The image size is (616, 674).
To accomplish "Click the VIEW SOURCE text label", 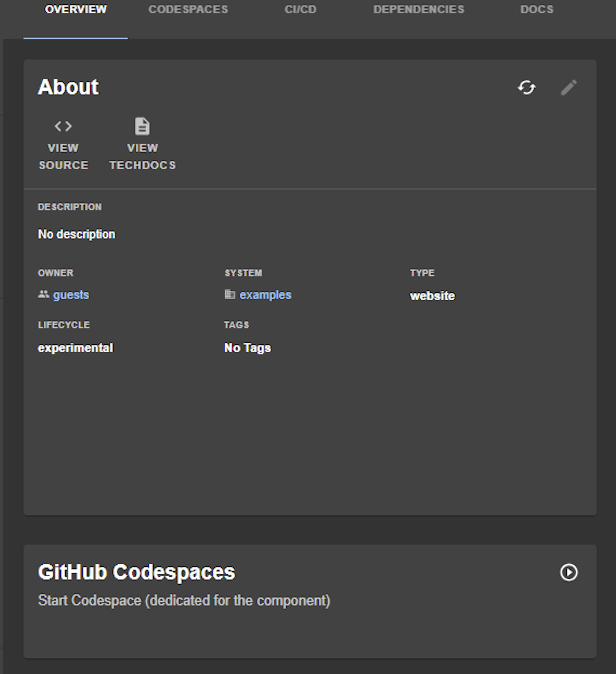I will (x=63, y=157).
